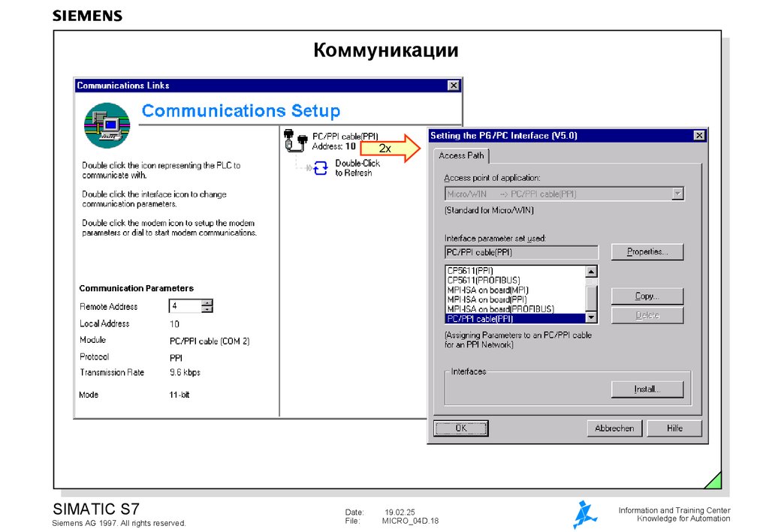Click the Remote Address input field
The height and width of the screenshot is (532, 769).
click(185, 305)
